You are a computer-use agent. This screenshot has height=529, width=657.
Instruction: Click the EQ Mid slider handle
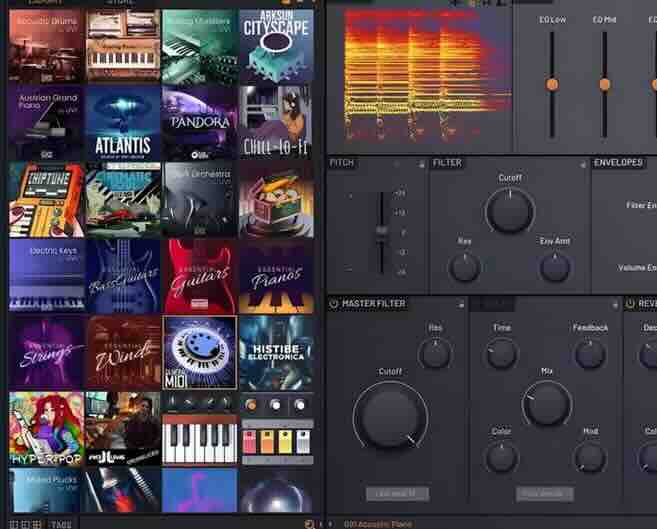pos(604,85)
